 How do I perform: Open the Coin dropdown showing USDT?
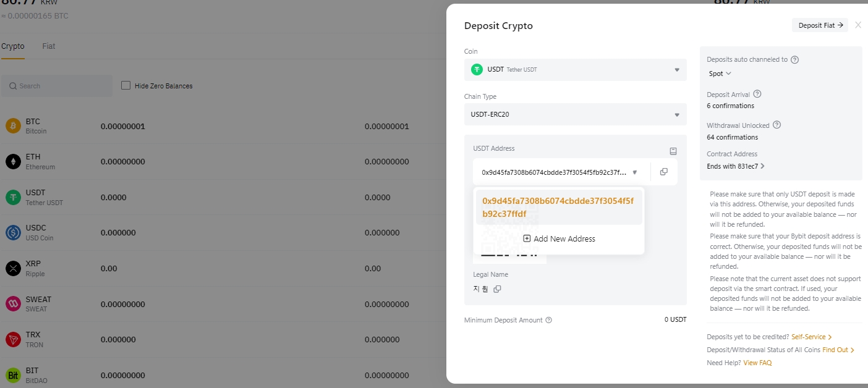(575, 70)
